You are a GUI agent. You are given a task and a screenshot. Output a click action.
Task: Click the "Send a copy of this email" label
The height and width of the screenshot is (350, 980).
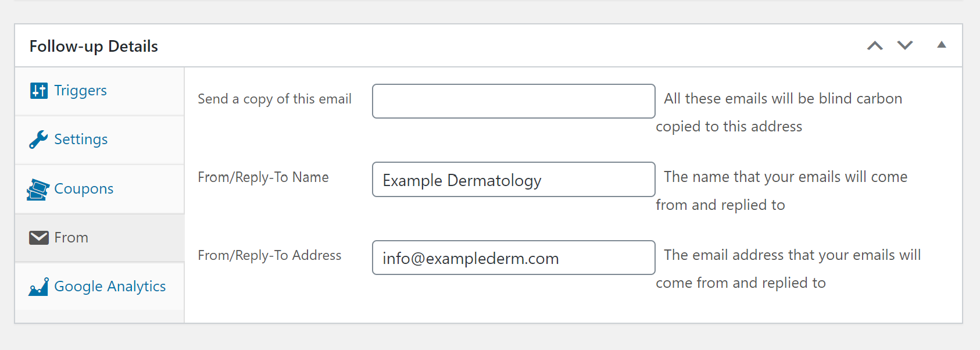click(x=274, y=99)
